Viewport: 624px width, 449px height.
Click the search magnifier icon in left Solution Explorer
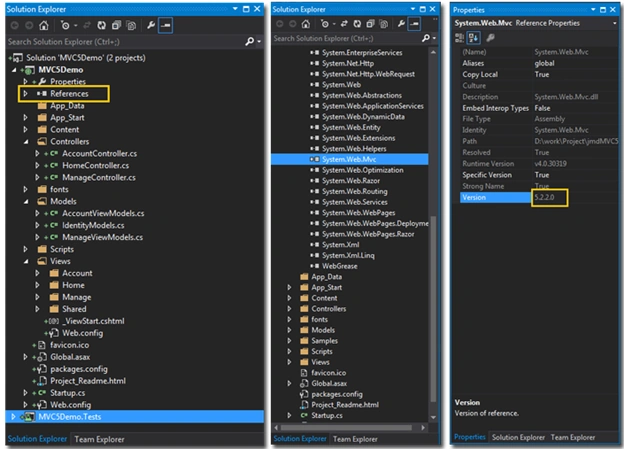click(x=250, y=41)
